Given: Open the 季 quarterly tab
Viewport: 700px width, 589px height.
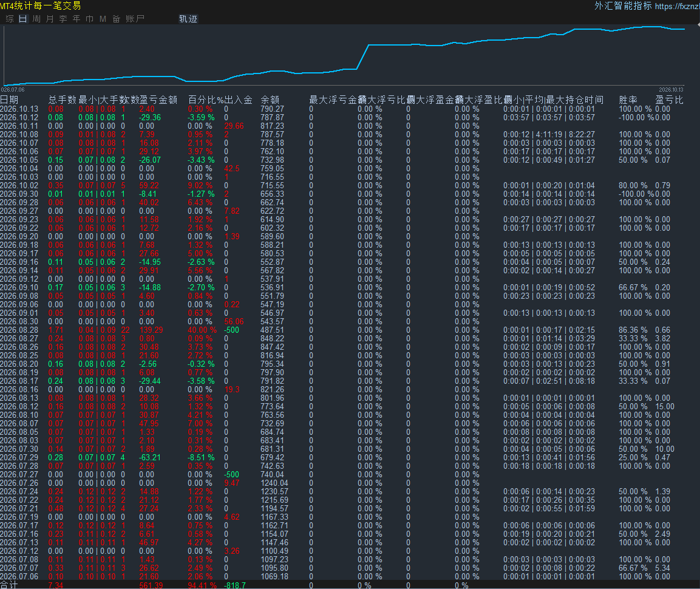Looking at the screenshot, I should 63,19.
